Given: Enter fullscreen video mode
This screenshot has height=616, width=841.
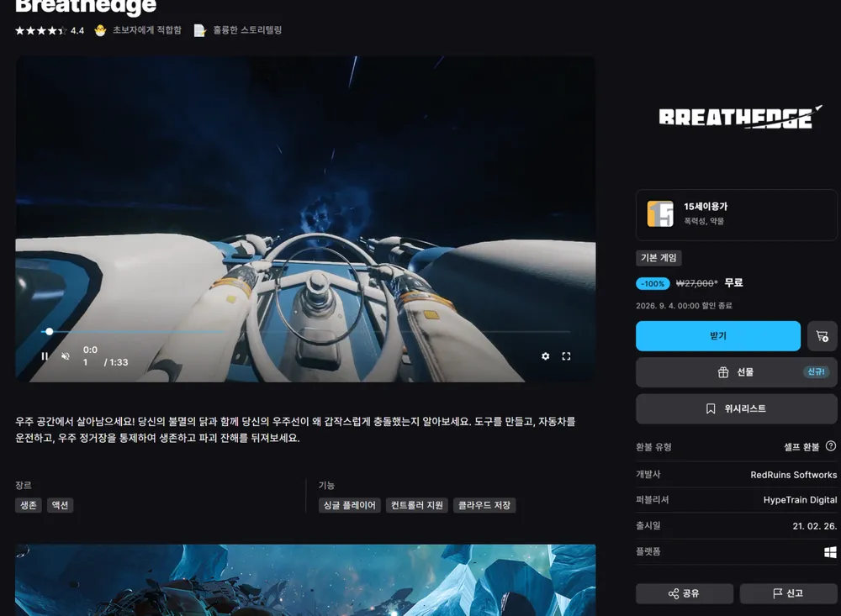Looking at the screenshot, I should (566, 356).
